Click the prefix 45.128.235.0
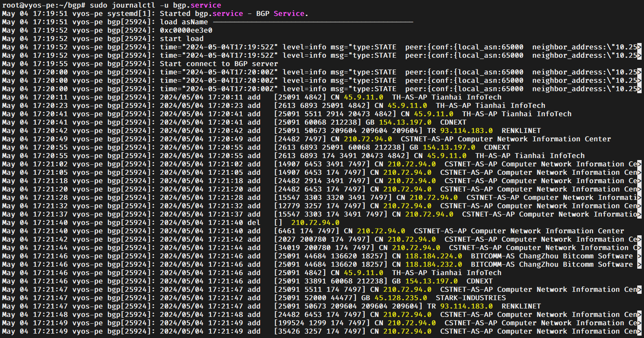644x338 pixels. (x=401, y=298)
